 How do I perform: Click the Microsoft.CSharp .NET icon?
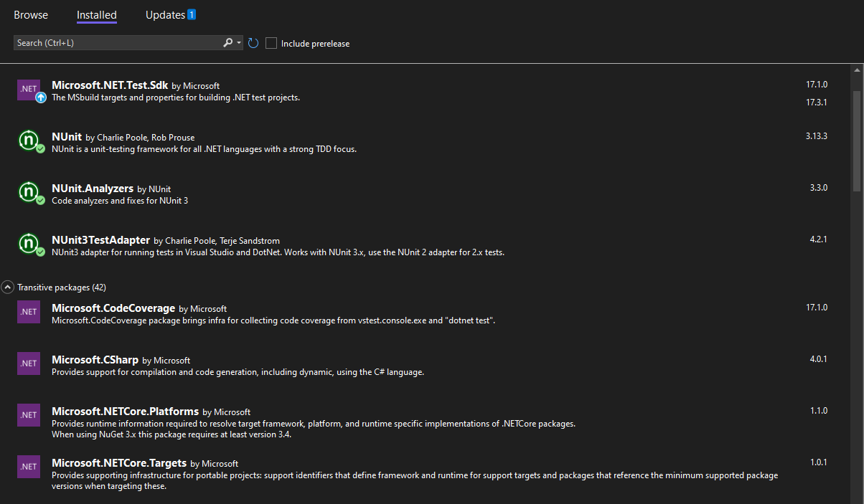[29, 363]
